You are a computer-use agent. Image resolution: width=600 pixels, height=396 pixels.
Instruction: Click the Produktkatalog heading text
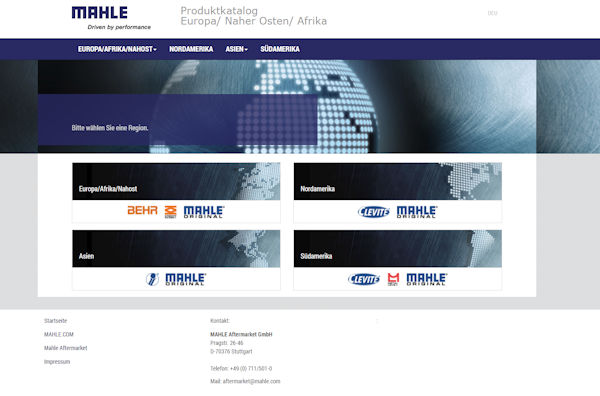[219, 11]
